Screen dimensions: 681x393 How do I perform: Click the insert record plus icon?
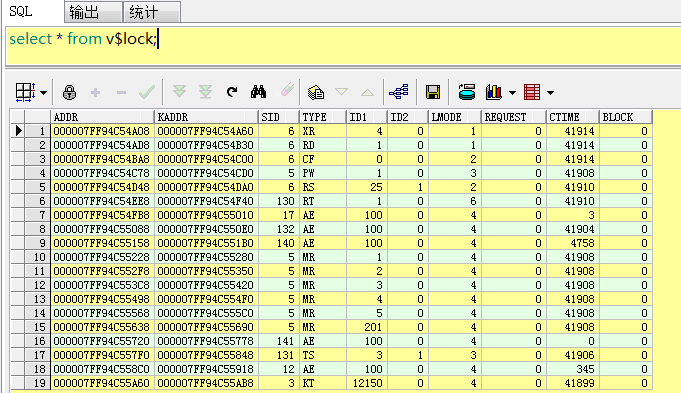pos(96,92)
